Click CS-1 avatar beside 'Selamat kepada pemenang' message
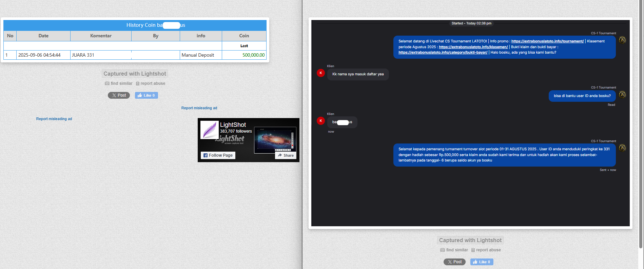The height and width of the screenshot is (269, 644). pos(622,148)
